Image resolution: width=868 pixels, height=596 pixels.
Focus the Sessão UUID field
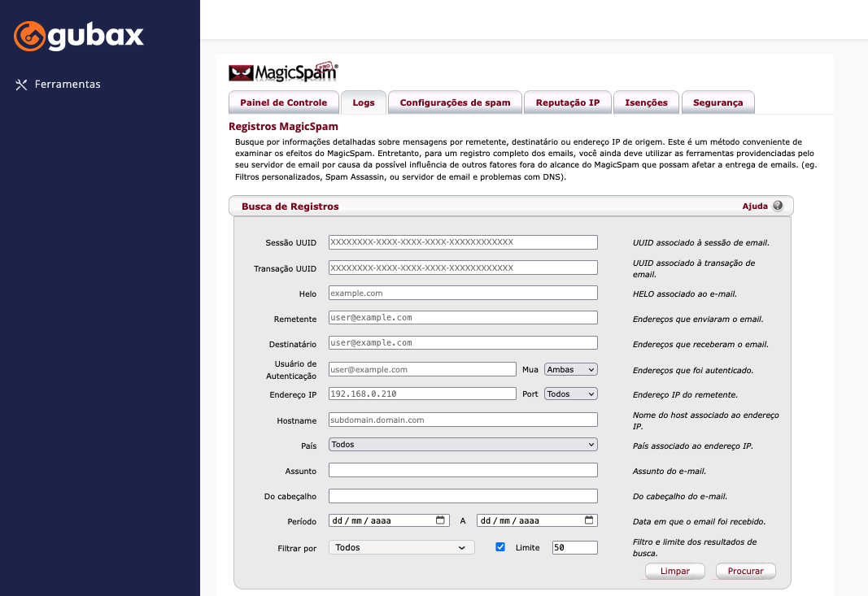(463, 241)
